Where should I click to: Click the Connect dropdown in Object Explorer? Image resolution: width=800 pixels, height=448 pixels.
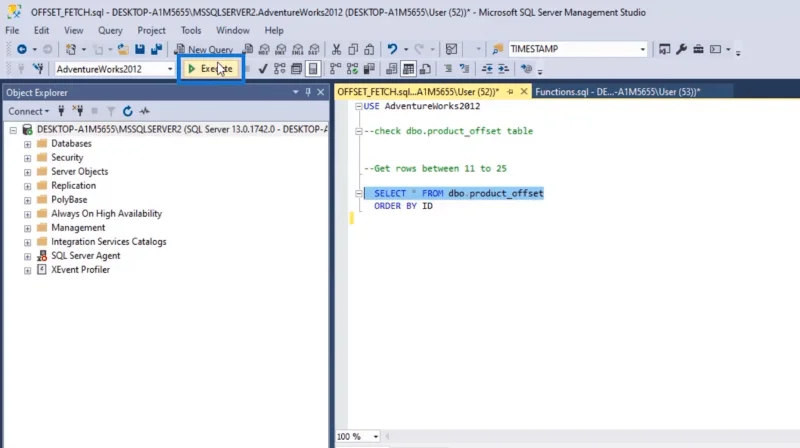[29, 111]
